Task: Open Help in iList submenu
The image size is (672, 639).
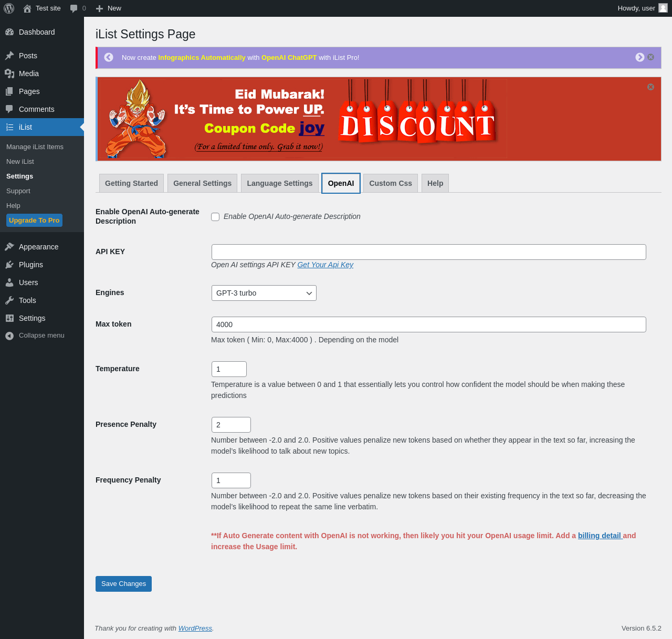Action: coord(13,206)
